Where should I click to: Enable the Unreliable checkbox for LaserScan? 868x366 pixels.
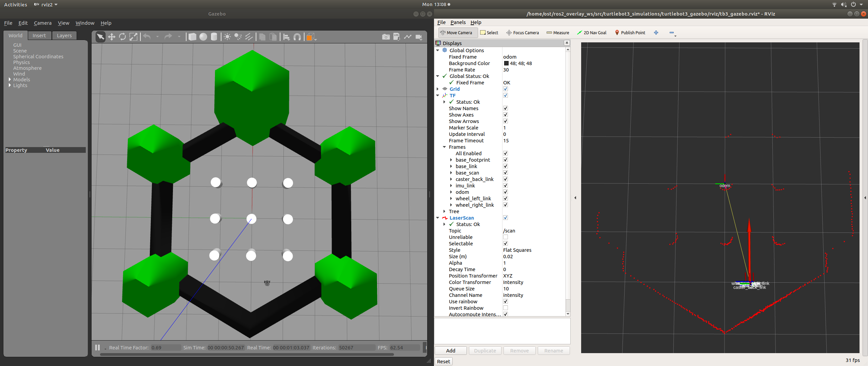tap(505, 237)
